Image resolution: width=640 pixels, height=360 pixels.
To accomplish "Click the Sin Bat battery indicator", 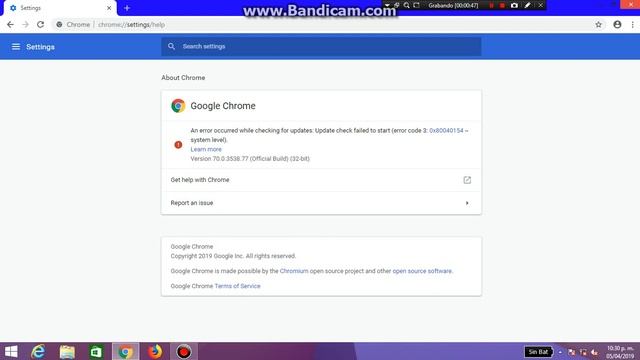I will [538, 352].
